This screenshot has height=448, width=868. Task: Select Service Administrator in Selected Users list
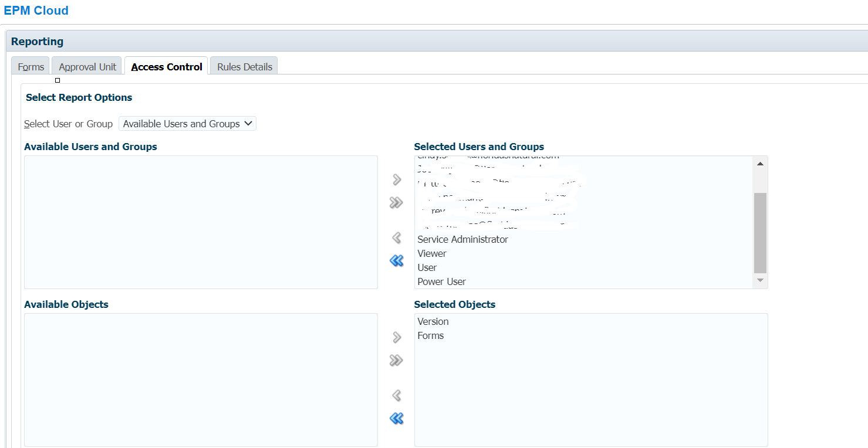coord(462,239)
